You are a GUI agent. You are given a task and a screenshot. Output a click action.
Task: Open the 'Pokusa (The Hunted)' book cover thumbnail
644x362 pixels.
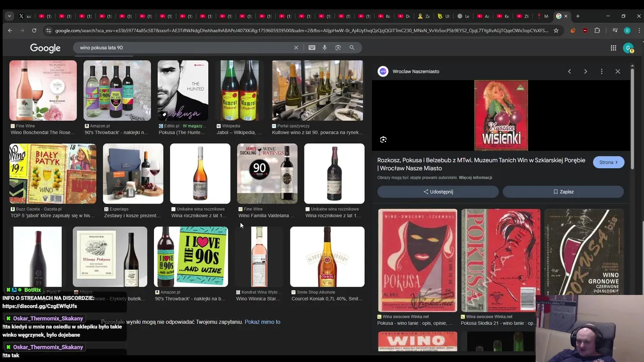click(x=183, y=90)
